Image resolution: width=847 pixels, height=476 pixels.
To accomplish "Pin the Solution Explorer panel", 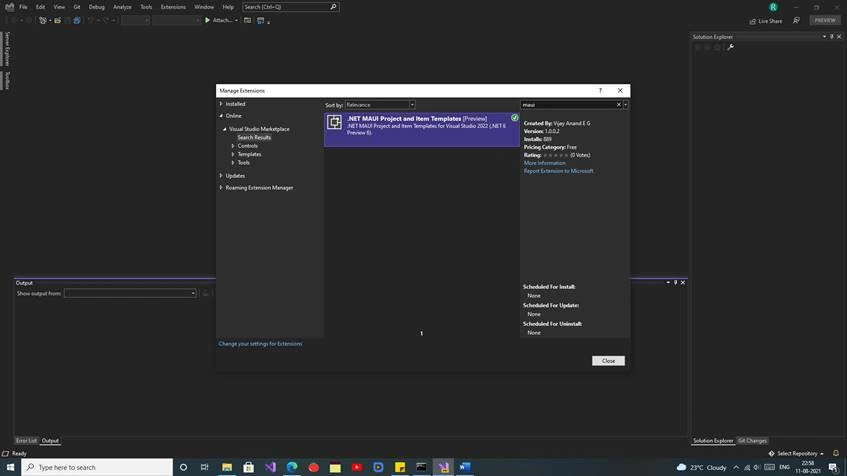I will (x=831, y=37).
